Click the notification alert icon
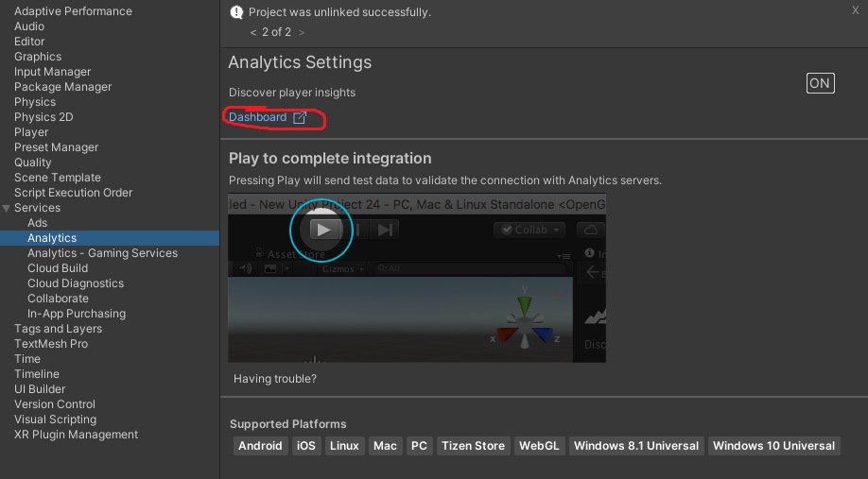The height and width of the screenshot is (479, 868). pos(236,12)
